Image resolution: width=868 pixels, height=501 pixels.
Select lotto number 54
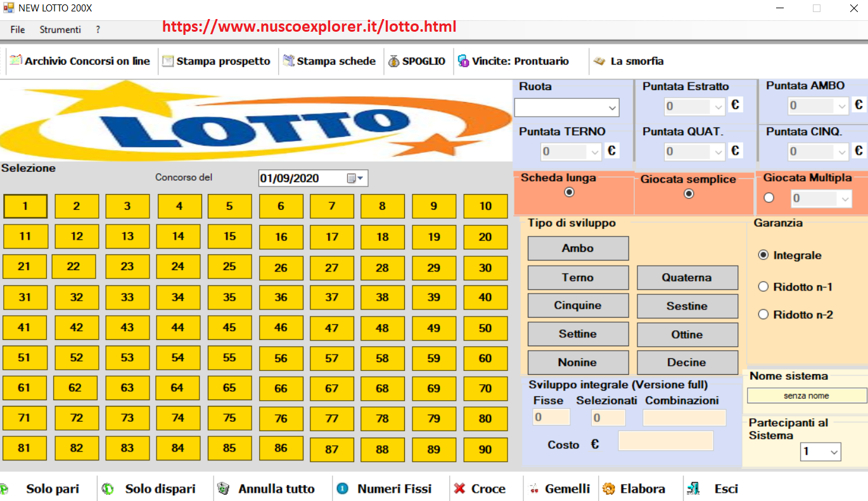coord(178,357)
